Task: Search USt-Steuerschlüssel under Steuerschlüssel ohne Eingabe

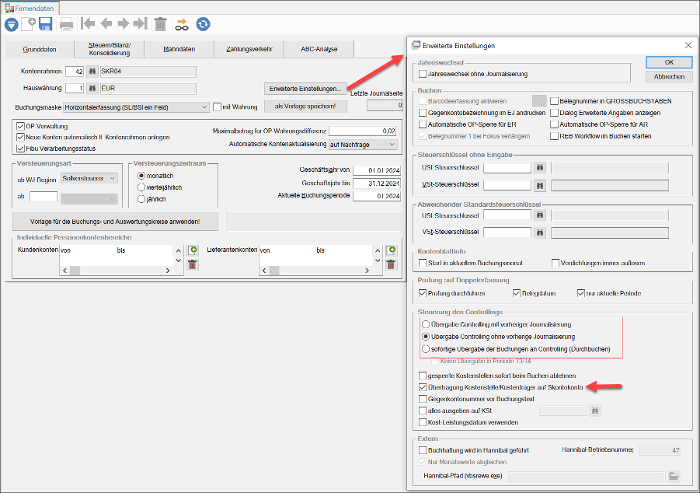Action: pos(540,168)
